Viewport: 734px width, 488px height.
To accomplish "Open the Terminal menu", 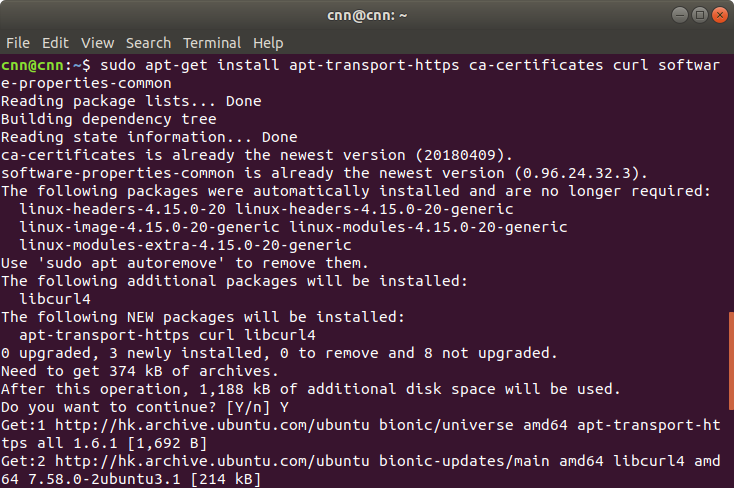I will (212, 43).
